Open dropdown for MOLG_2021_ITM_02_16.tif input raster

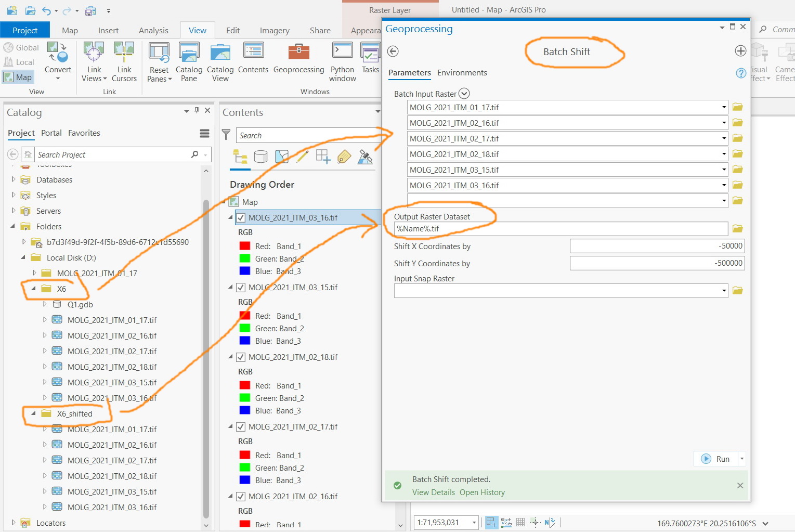[x=724, y=123]
